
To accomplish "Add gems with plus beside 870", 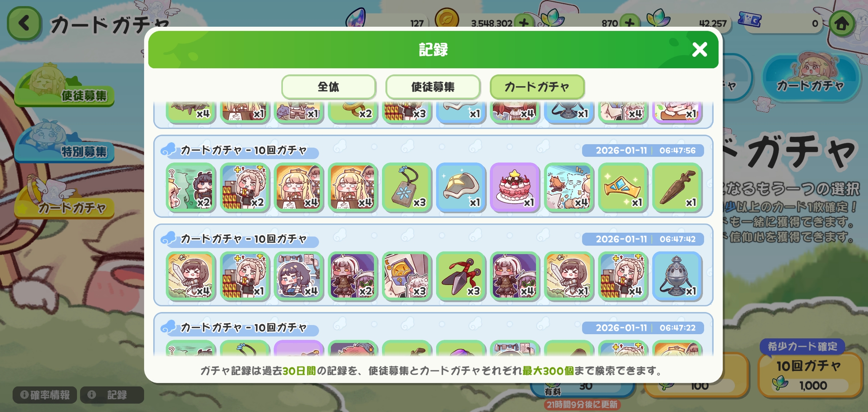I will tap(630, 23).
